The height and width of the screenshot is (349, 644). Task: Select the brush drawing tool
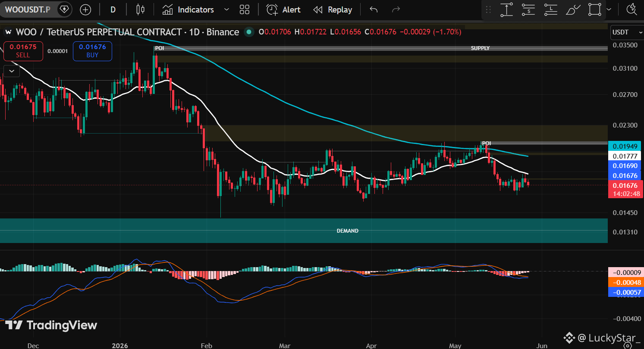pos(572,9)
